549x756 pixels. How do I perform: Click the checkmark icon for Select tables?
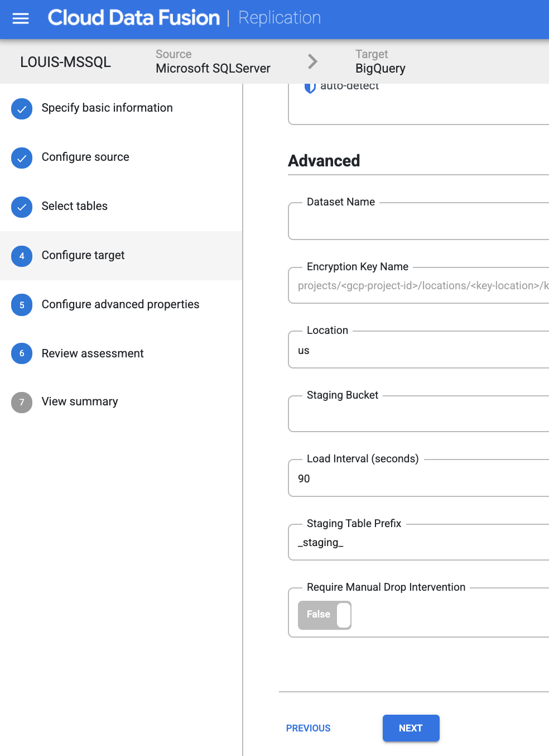tap(22, 207)
